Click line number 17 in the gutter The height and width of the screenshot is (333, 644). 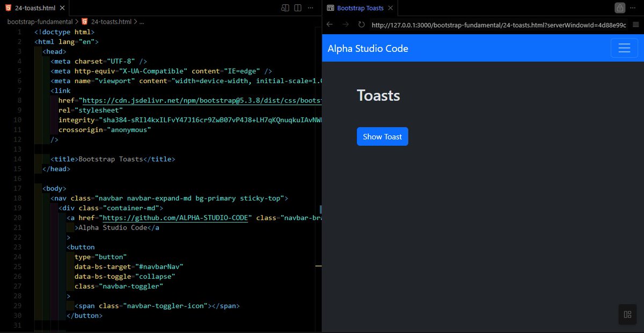[x=17, y=188]
